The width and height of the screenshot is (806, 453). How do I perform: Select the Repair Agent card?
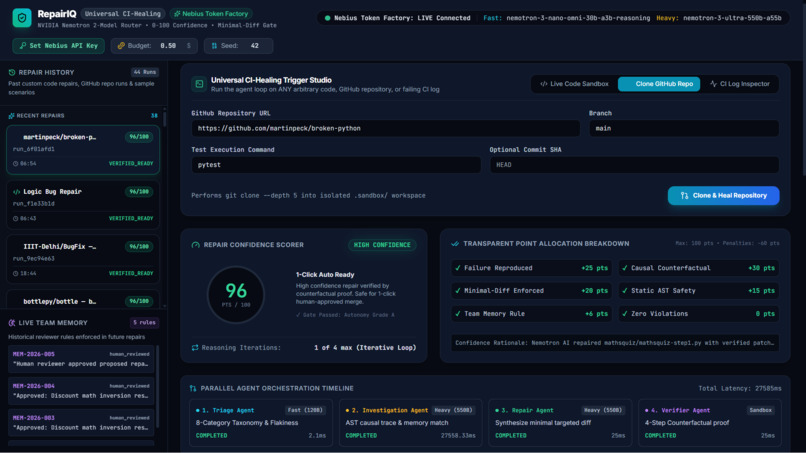coord(560,422)
